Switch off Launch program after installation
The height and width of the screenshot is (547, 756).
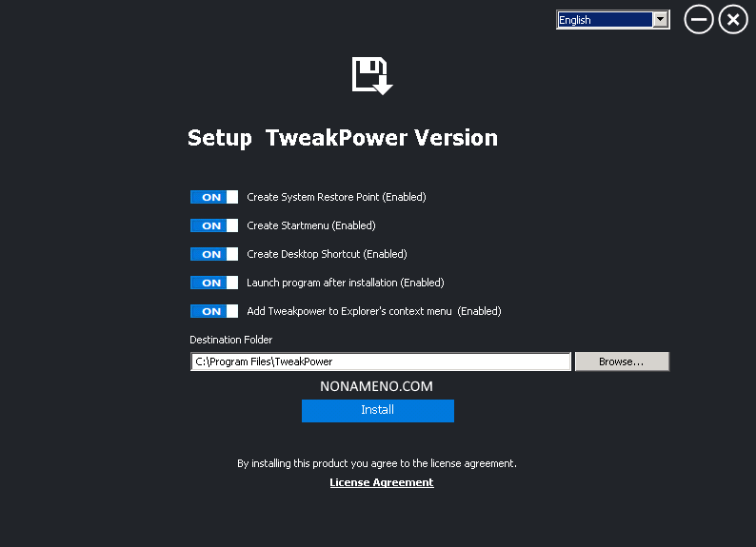214,283
